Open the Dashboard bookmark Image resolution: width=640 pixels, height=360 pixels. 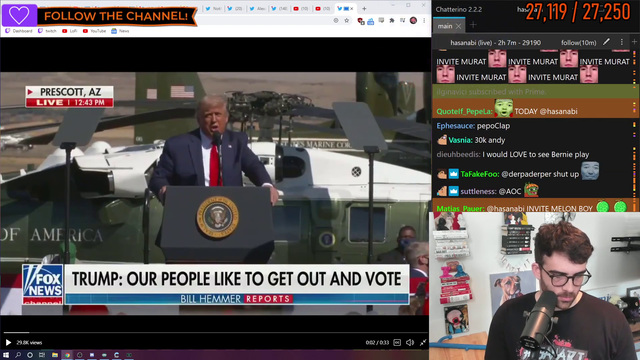19,31
